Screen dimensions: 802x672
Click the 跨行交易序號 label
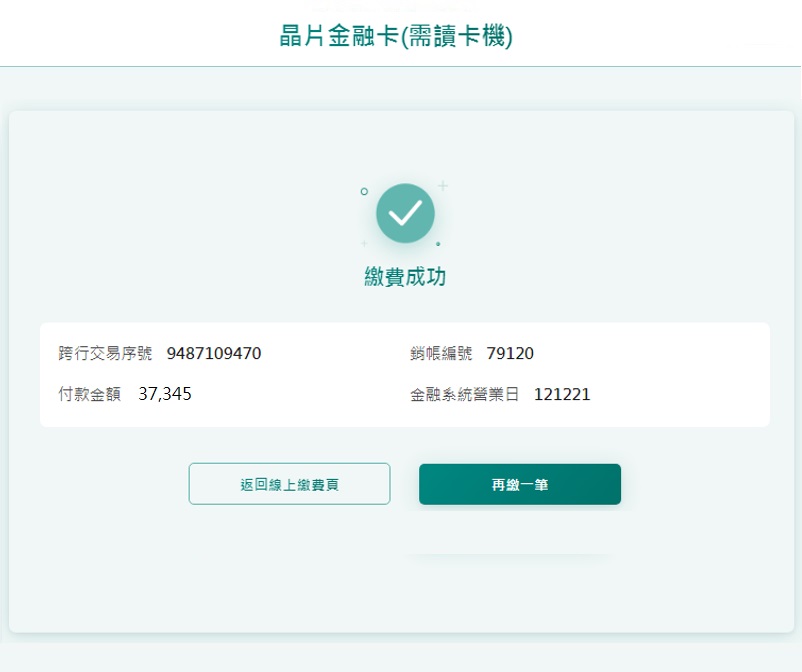pyautogui.click(x=105, y=353)
